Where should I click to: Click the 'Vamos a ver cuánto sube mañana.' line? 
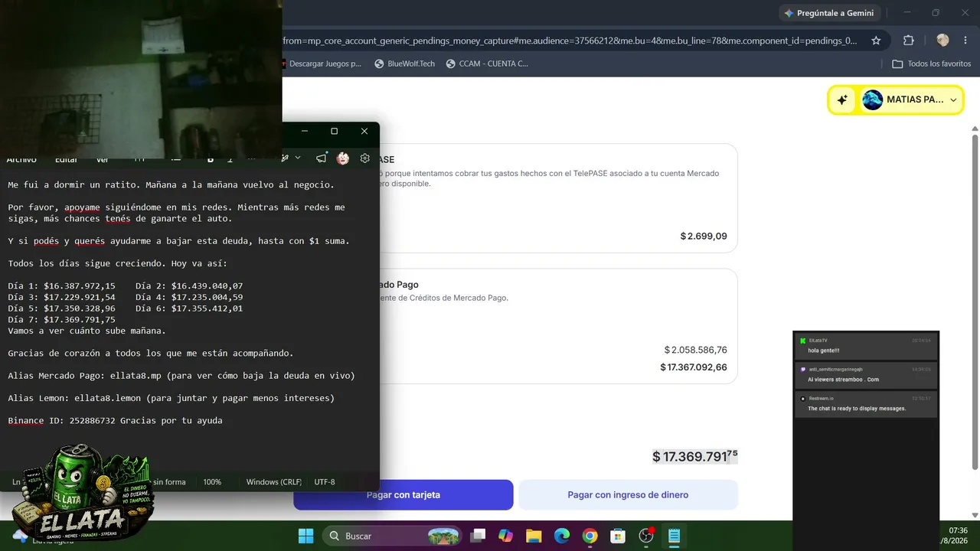87,331
